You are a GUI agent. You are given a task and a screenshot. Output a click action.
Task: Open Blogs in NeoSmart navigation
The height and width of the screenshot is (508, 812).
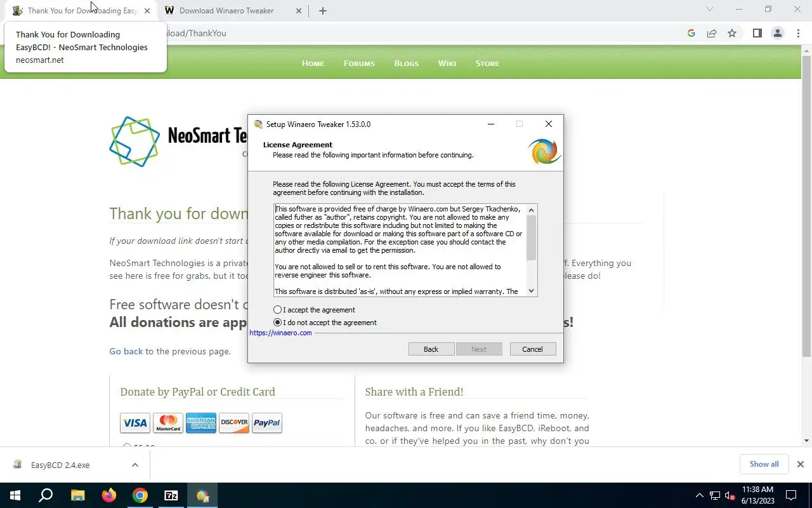(x=406, y=63)
